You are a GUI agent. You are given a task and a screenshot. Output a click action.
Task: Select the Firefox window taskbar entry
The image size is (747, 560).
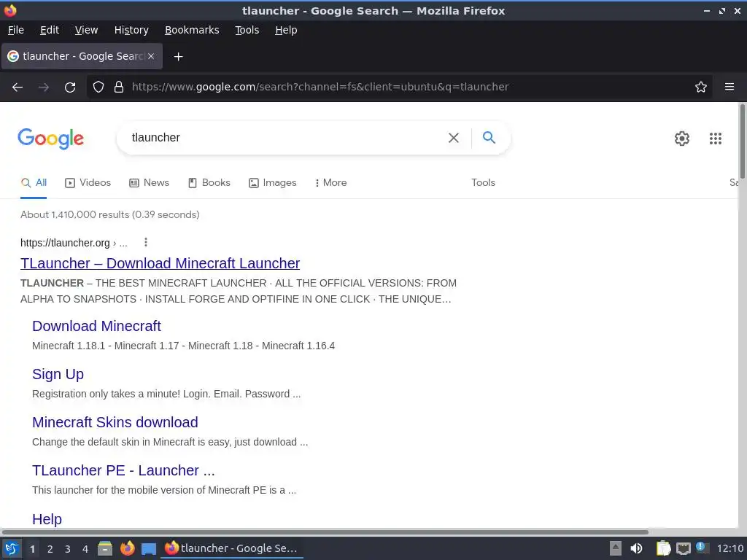click(x=231, y=548)
